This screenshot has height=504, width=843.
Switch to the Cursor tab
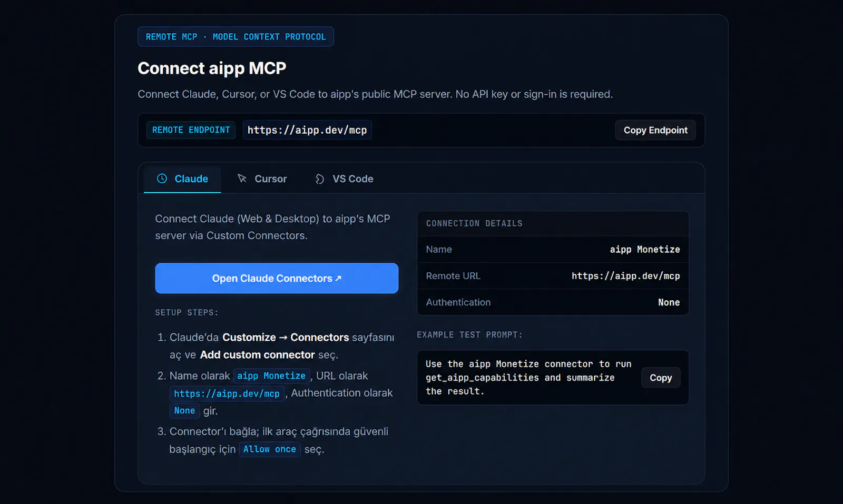262,179
